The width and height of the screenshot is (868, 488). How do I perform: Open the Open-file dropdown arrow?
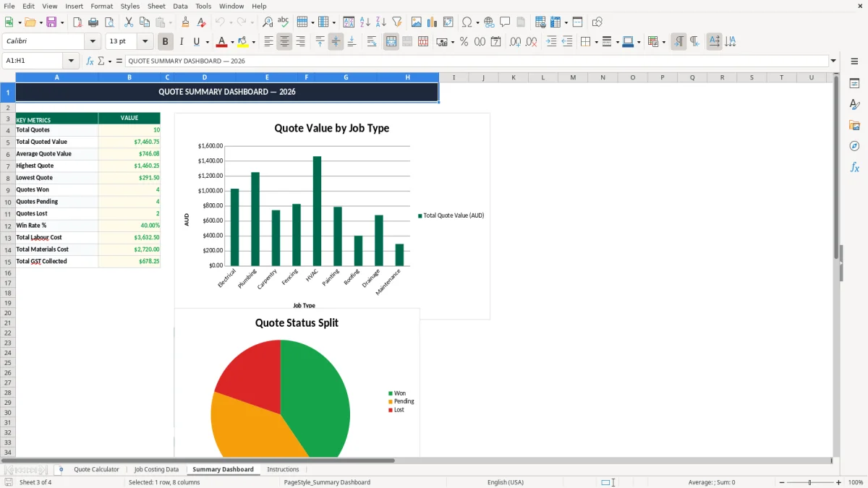click(41, 22)
